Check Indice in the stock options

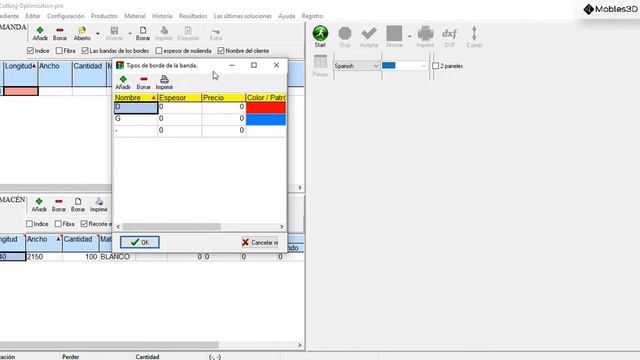tap(29, 224)
